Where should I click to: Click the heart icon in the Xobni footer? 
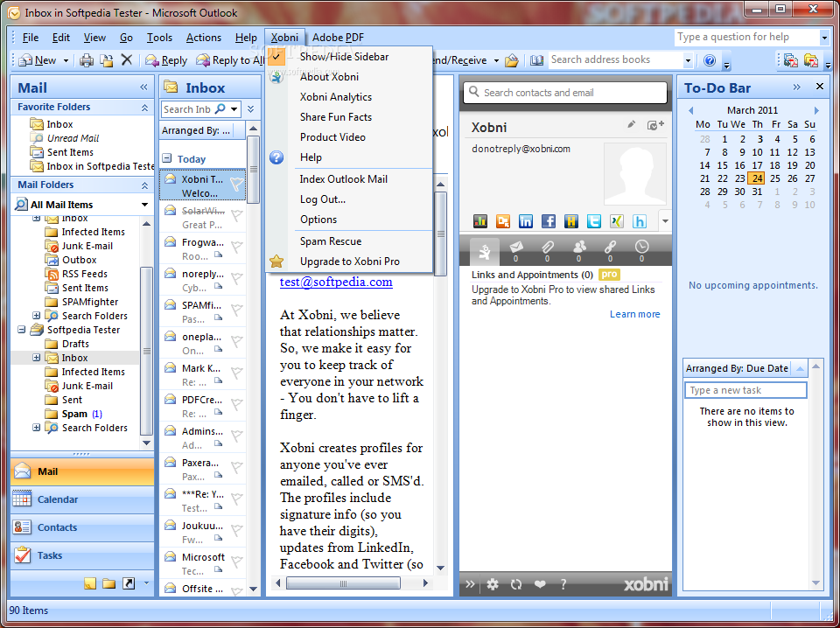point(540,584)
